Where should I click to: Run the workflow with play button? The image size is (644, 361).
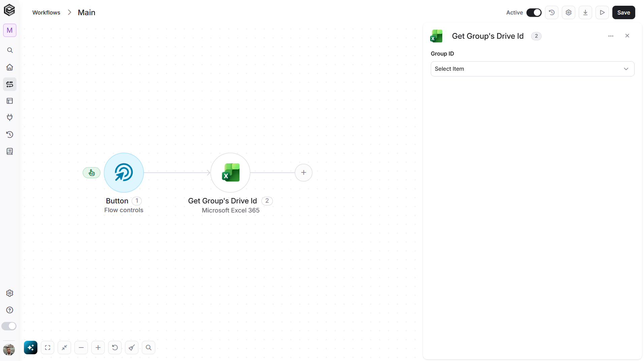(602, 12)
